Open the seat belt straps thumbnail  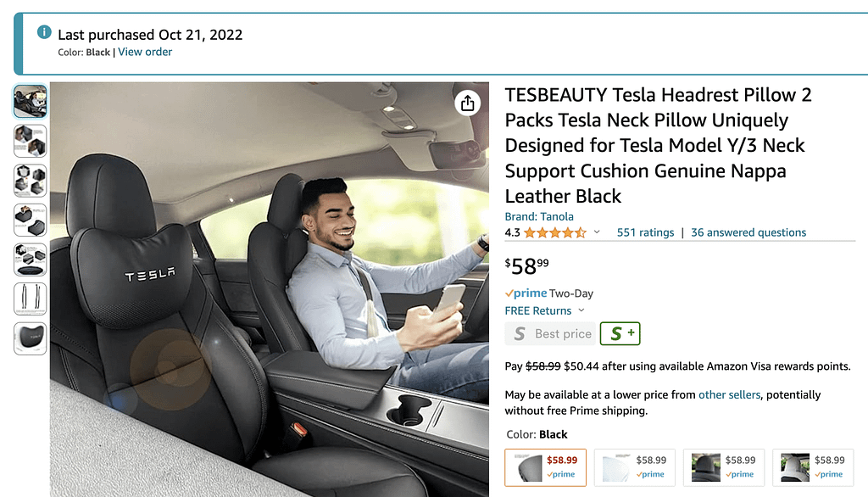click(x=31, y=299)
